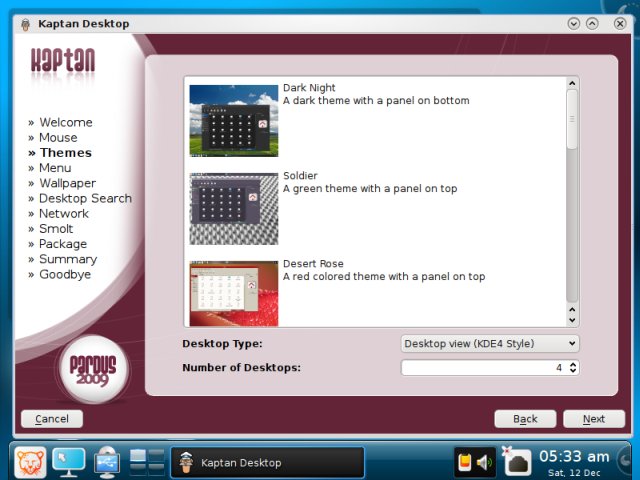This screenshot has height=480, width=640.
Task: Click the Kaptan icon in the title bar
Action: point(25,24)
